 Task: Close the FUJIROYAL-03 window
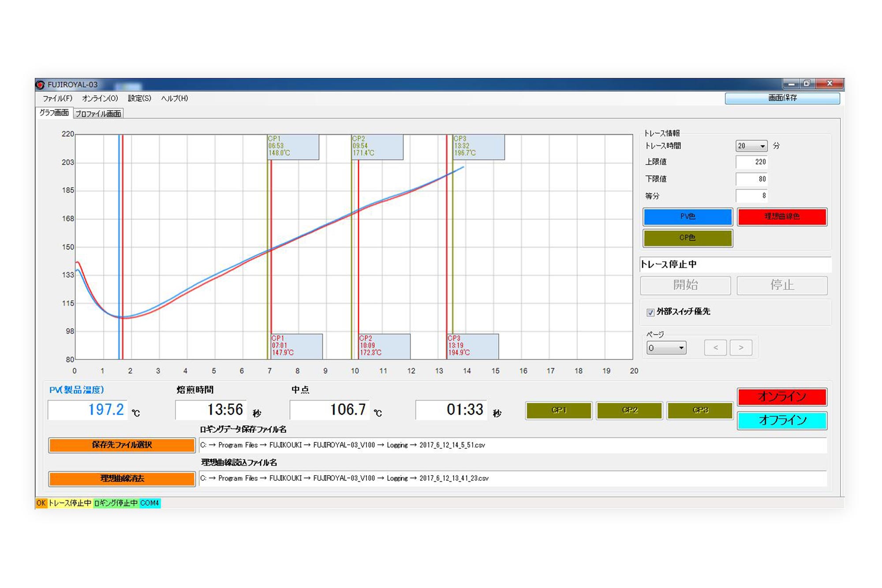829,84
